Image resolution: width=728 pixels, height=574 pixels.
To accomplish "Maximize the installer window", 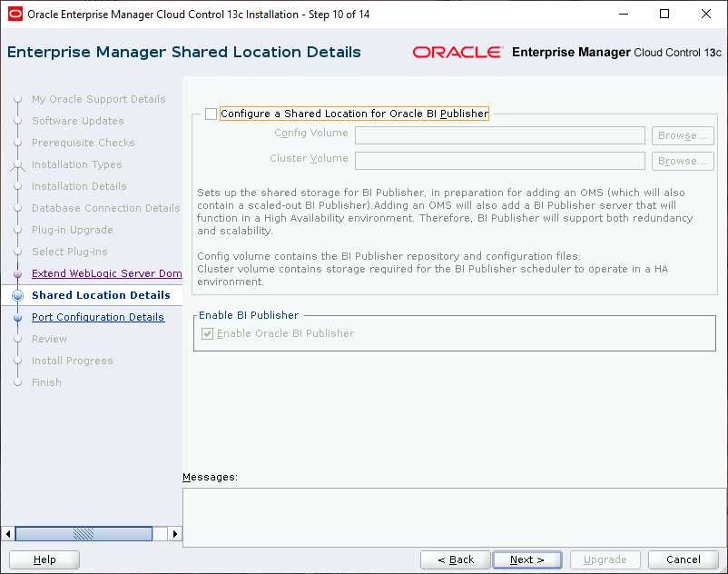I will [x=664, y=14].
